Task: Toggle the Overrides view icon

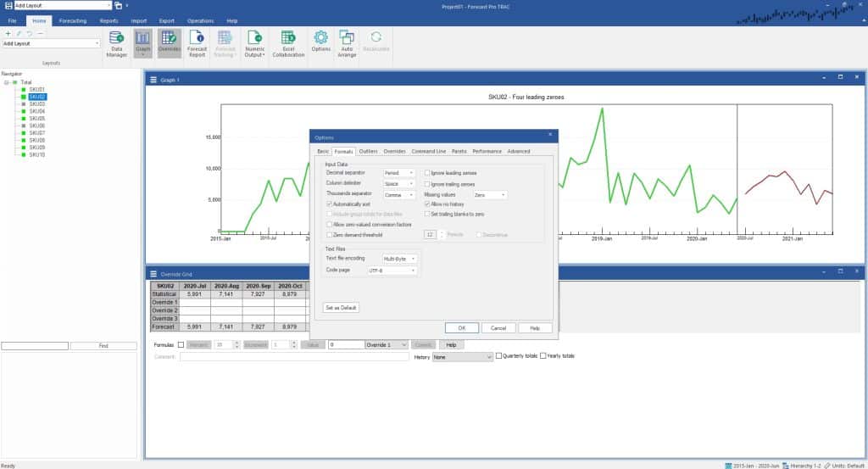Action: 169,43
